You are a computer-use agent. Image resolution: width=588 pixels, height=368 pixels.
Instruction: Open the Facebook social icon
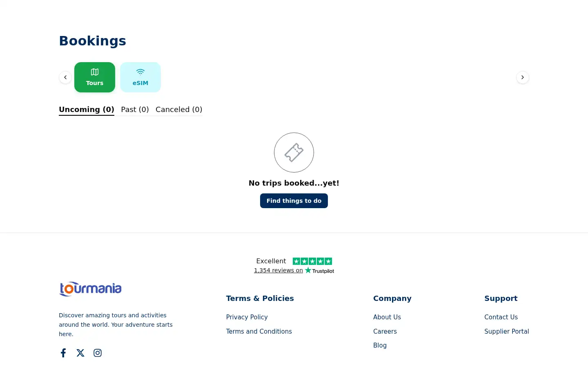(63, 353)
